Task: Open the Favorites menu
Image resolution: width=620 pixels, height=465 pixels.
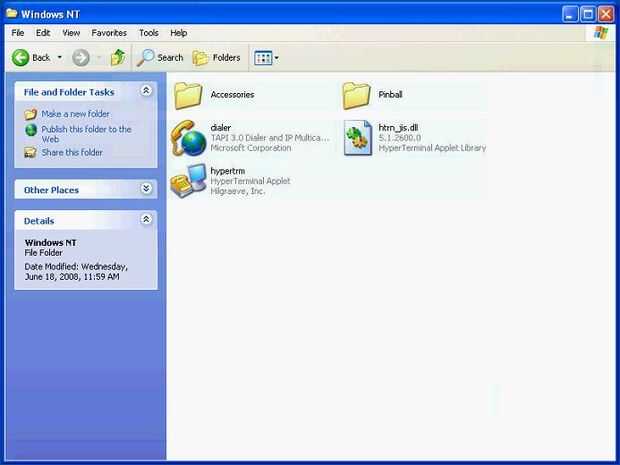Action: (109, 33)
